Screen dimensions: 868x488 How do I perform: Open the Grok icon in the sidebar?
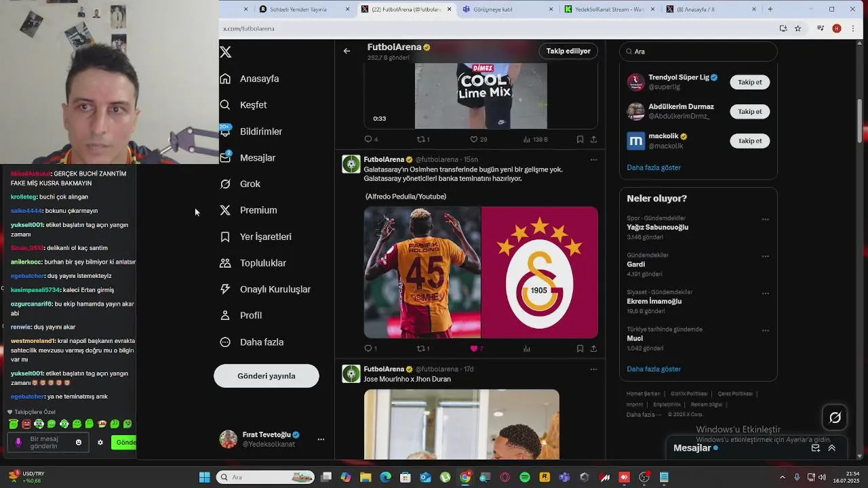225,184
